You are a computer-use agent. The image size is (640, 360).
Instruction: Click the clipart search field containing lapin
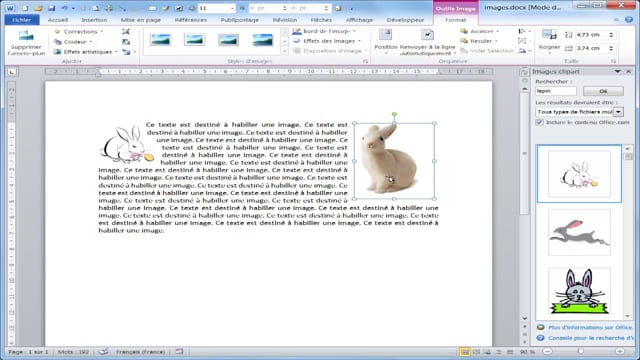556,91
